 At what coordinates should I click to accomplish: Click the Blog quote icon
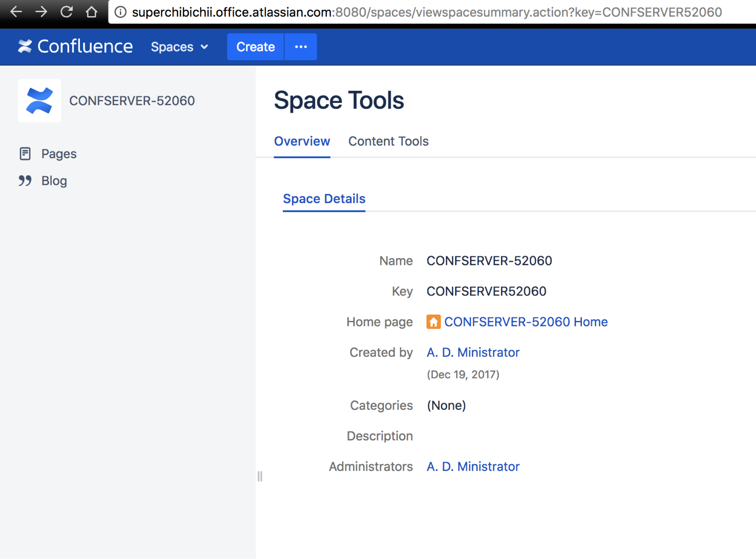(25, 181)
